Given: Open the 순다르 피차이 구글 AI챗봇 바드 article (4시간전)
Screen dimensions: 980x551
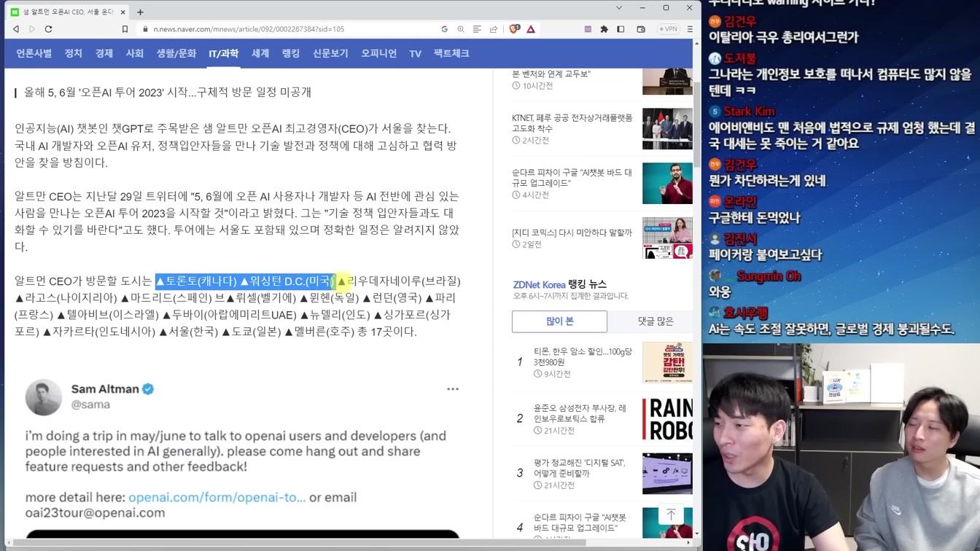Looking at the screenshot, I should [572, 177].
